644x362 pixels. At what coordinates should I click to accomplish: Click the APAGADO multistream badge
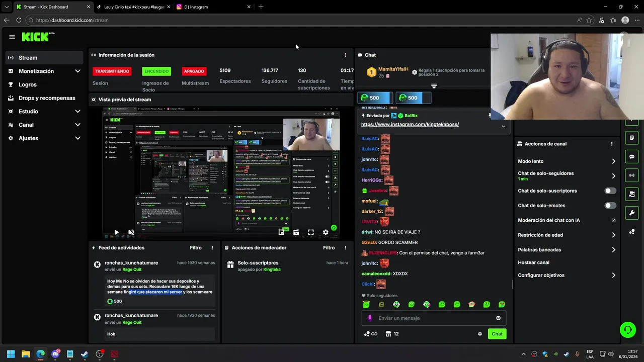194,71
